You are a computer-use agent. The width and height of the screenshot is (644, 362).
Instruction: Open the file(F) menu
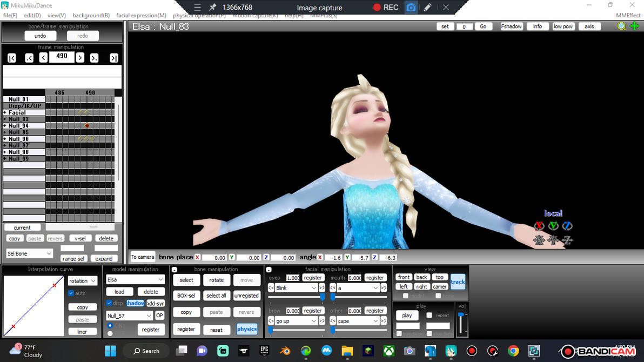point(10,15)
